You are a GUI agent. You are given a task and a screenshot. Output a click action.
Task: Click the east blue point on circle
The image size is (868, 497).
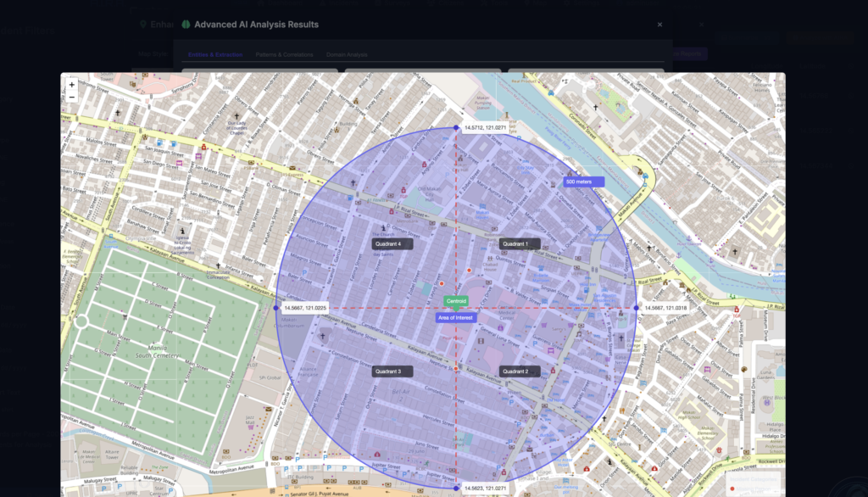click(636, 308)
